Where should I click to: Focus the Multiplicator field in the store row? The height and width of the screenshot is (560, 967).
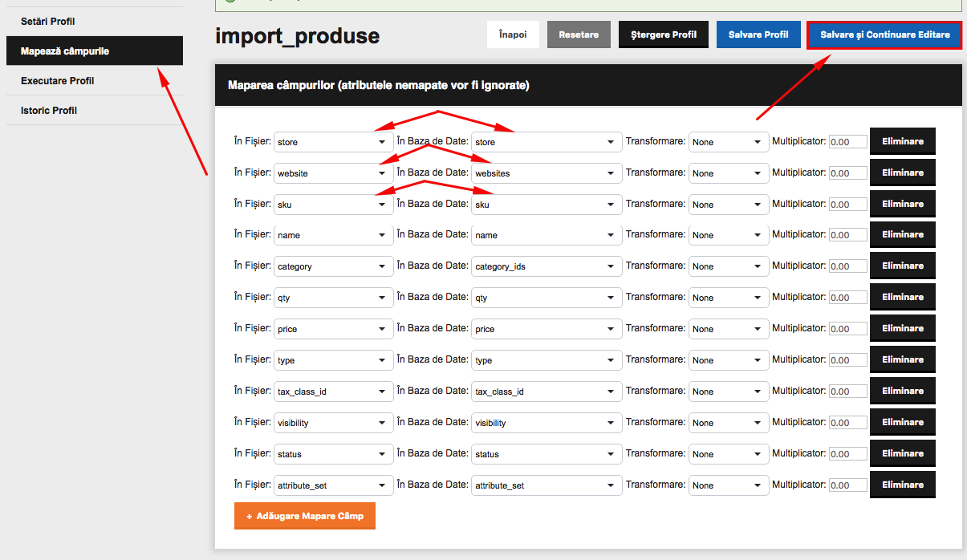[x=848, y=142]
